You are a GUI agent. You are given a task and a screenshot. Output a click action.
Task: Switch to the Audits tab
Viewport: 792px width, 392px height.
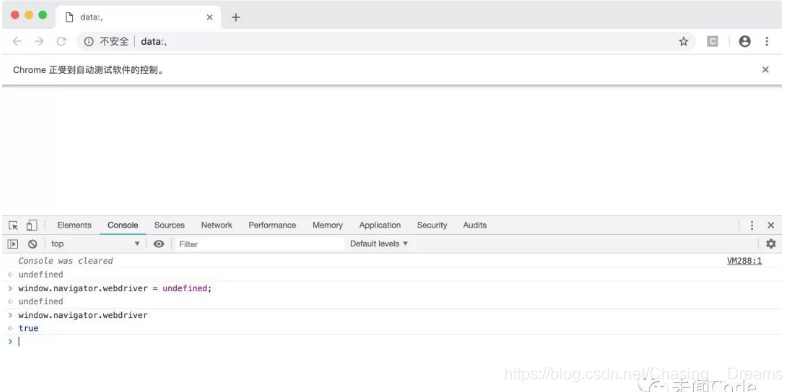point(475,225)
